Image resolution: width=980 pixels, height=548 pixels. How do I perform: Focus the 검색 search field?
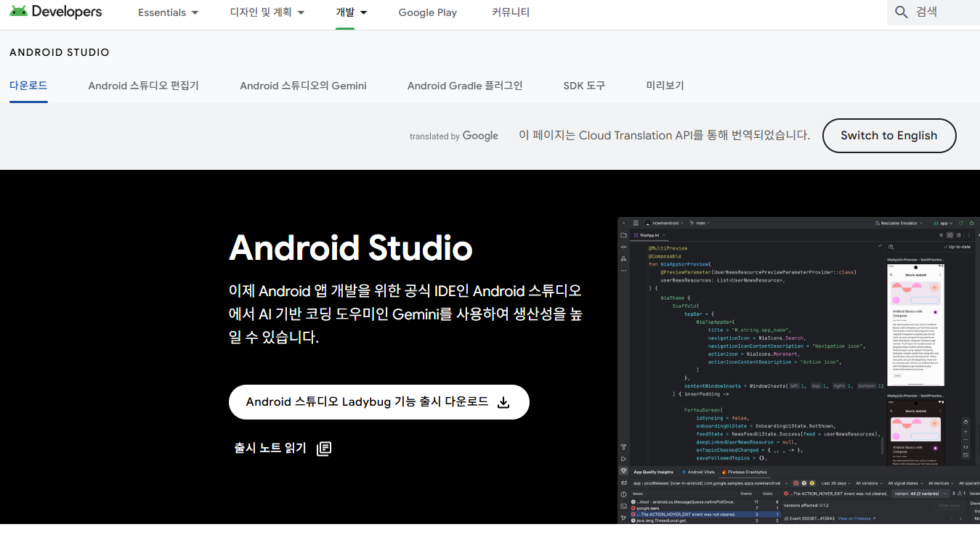(934, 12)
